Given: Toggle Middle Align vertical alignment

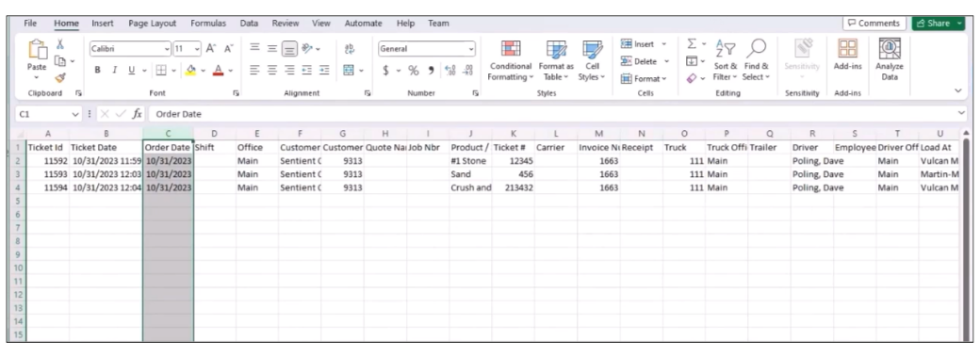Looking at the screenshot, I should (x=272, y=49).
